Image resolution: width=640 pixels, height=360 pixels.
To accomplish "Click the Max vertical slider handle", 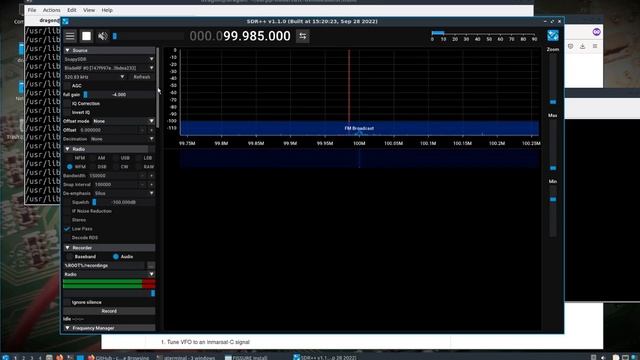I will tap(553, 168).
